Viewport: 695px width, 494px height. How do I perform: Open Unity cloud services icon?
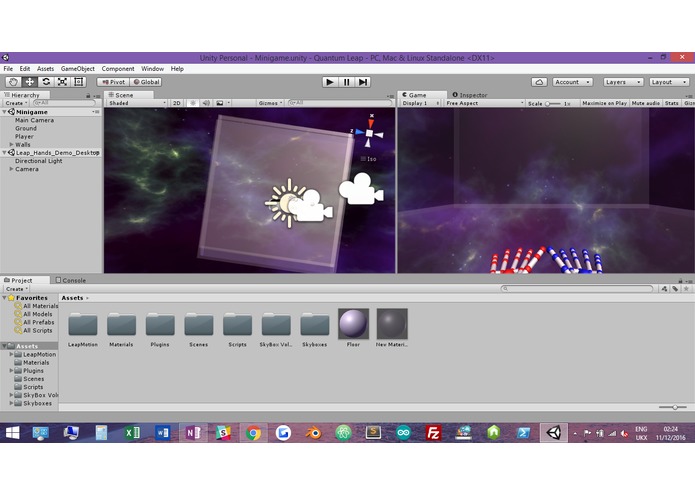pyautogui.click(x=539, y=82)
